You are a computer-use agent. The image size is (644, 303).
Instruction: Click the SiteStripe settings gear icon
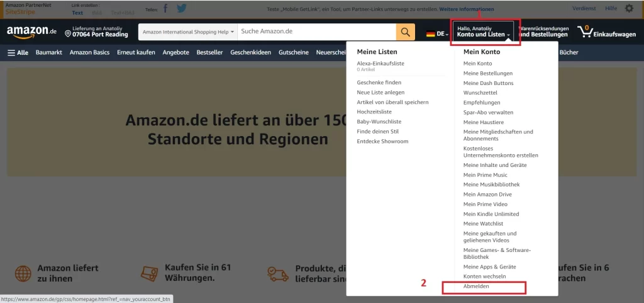pyautogui.click(x=629, y=8)
